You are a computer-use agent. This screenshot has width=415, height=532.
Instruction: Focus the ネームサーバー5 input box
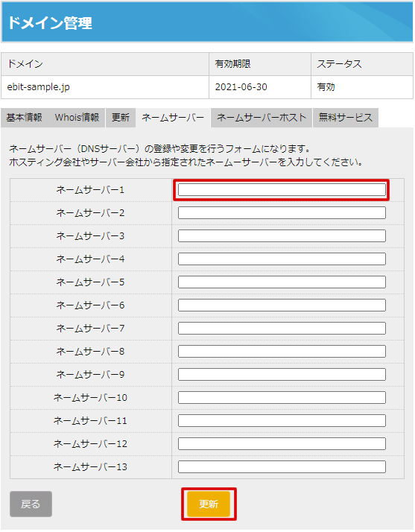282,282
